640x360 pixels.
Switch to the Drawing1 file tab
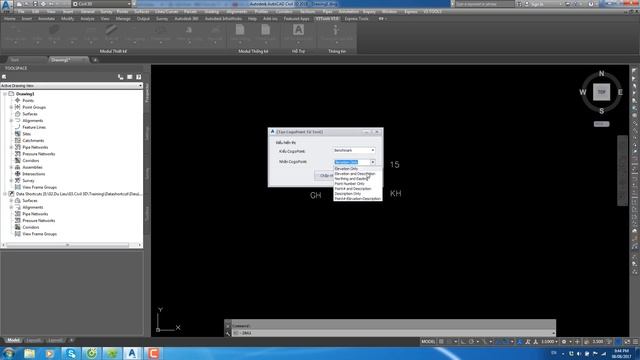[60, 60]
